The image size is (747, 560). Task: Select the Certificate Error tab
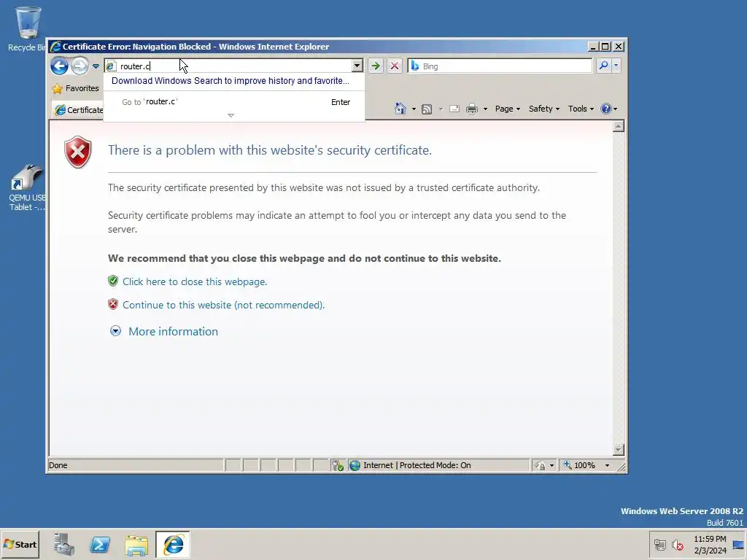(x=77, y=110)
